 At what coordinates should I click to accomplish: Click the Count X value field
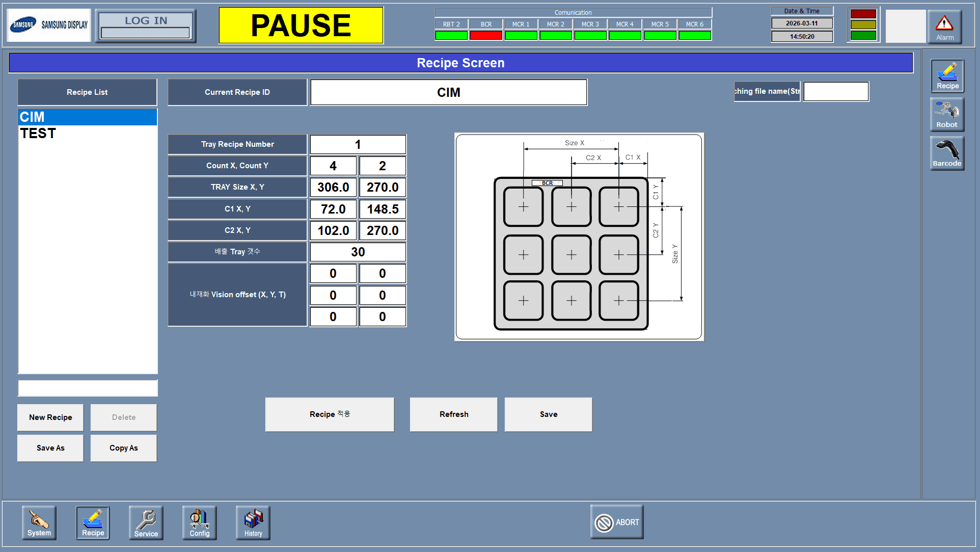pos(333,166)
